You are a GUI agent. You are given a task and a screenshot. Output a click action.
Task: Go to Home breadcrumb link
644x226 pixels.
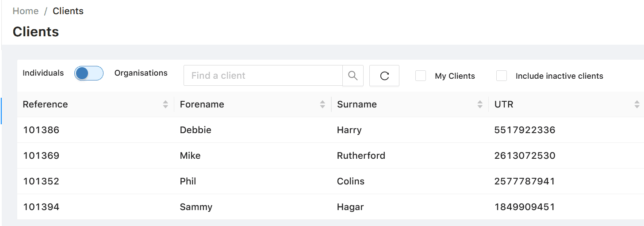(x=26, y=11)
